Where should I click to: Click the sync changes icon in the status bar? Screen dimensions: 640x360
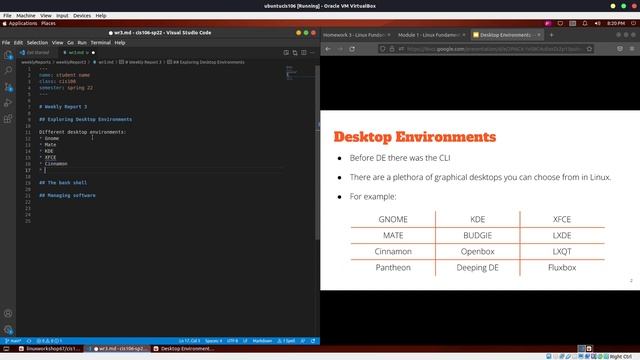(x=29, y=341)
